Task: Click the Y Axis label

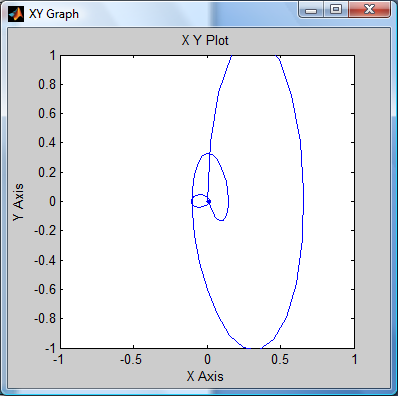Action: tap(19, 202)
